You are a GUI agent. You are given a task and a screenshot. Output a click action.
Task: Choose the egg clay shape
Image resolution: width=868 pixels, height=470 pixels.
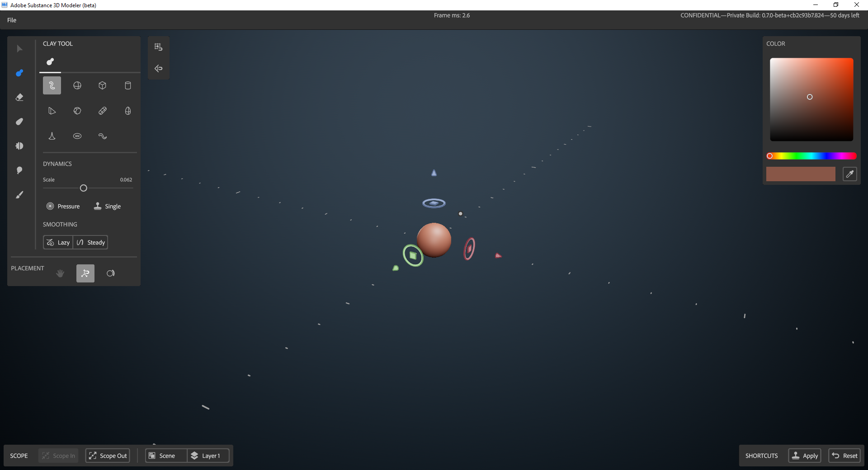[128, 111]
